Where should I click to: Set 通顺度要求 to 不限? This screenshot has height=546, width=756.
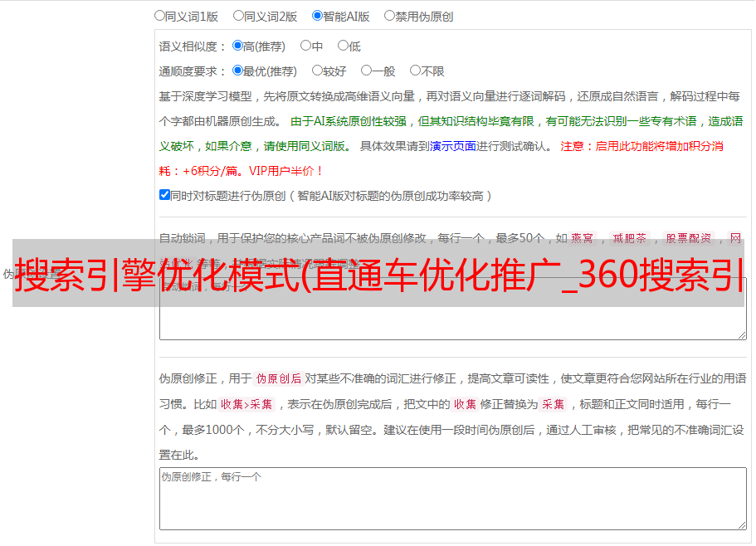[x=415, y=71]
